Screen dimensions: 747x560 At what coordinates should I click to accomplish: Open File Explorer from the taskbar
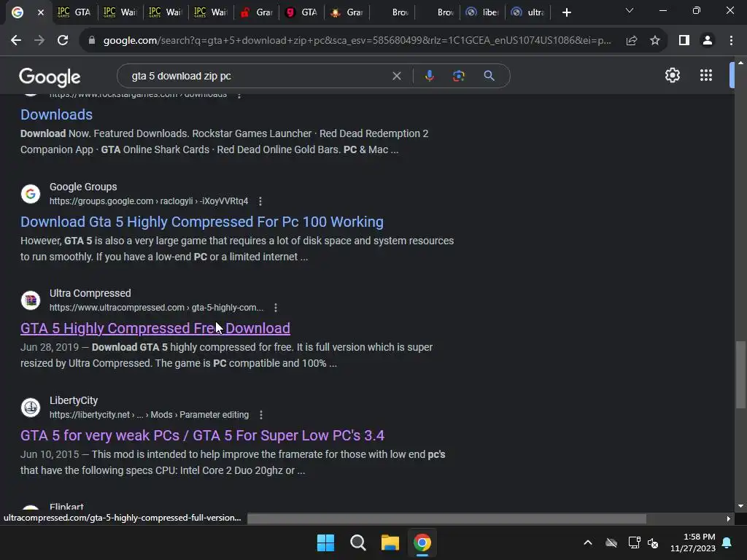point(390,542)
